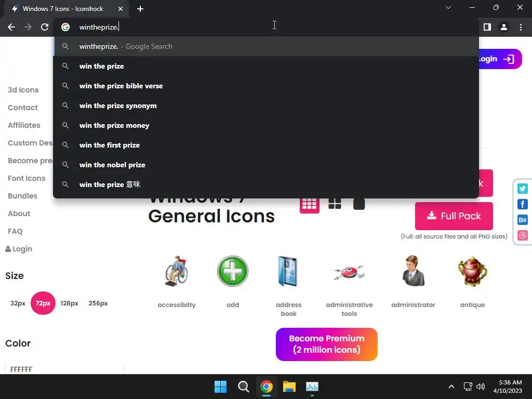
Task: Choose 'win the prize bible verse' suggestion
Action: 266,86
